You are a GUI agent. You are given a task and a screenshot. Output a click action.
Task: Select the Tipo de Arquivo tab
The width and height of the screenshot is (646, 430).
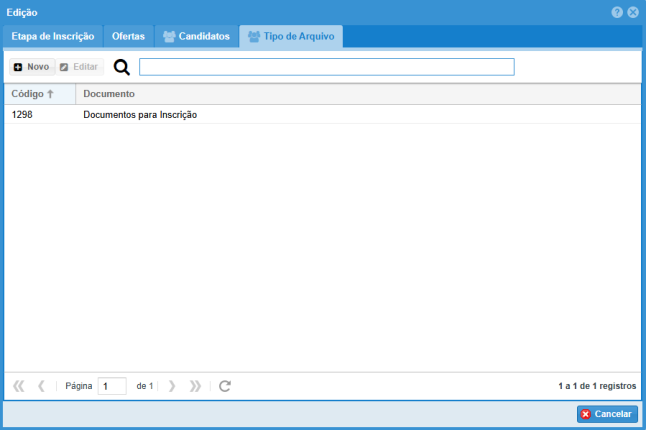tap(291, 37)
